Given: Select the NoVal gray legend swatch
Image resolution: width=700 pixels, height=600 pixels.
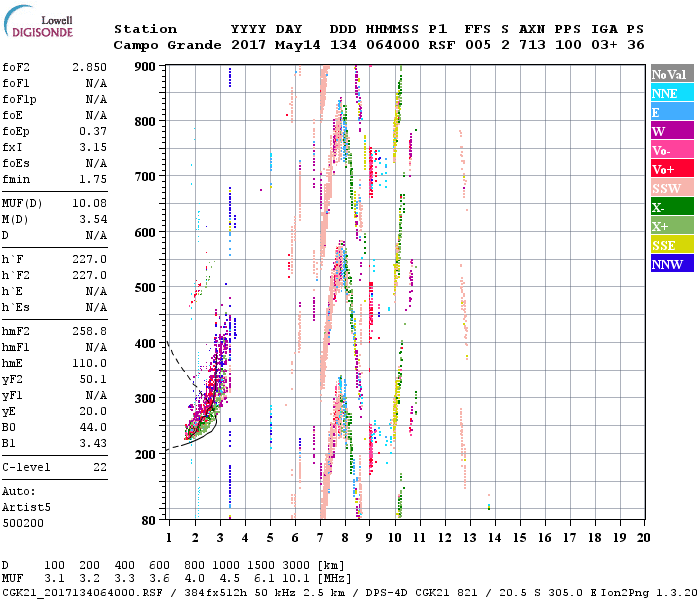Looking at the screenshot, I should [670, 74].
